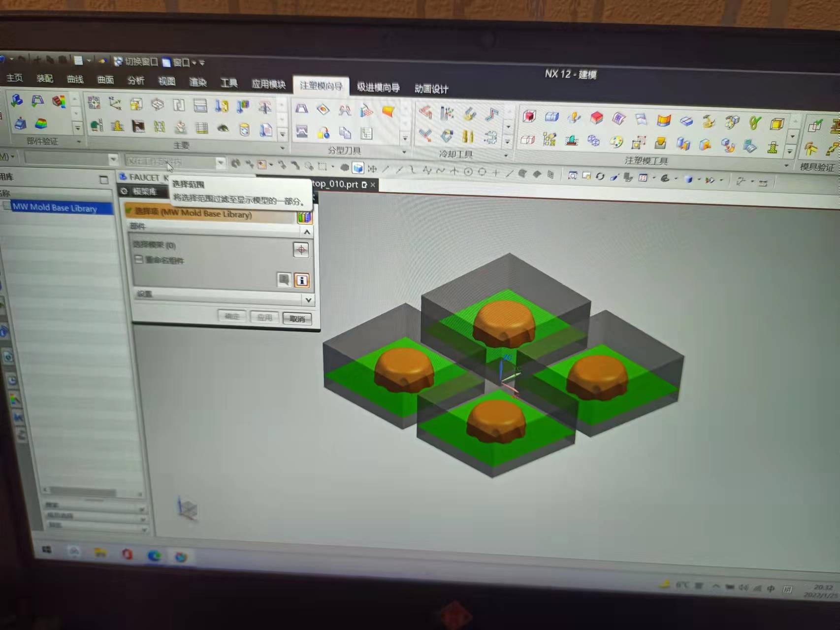Open the Bill of Material table icon
This screenshot has width=840, height=630.
[x=202, y=128]
